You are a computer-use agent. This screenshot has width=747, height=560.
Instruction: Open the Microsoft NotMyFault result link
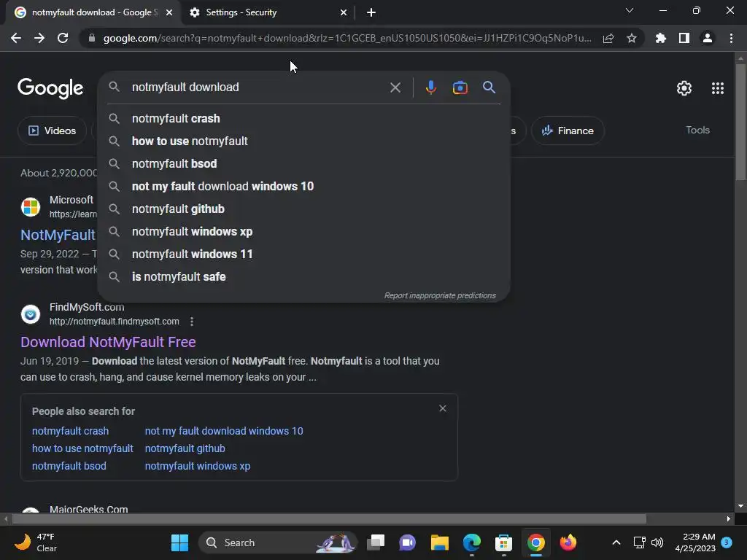tap(58, 235)
